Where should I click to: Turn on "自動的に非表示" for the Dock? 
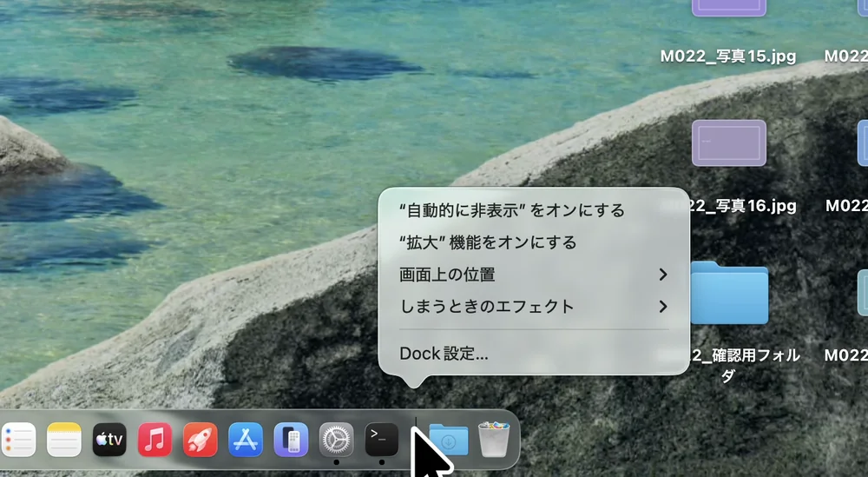coord(534,210)
